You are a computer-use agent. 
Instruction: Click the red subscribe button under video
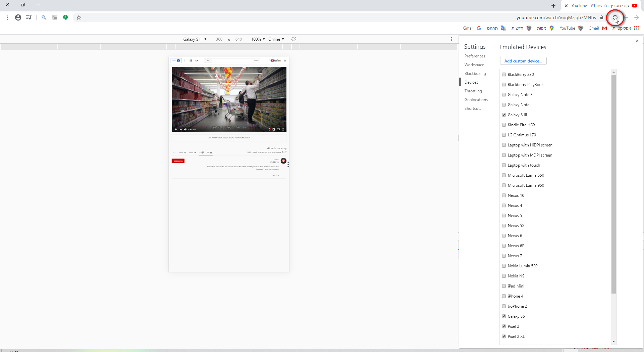(x=178, y=161)
